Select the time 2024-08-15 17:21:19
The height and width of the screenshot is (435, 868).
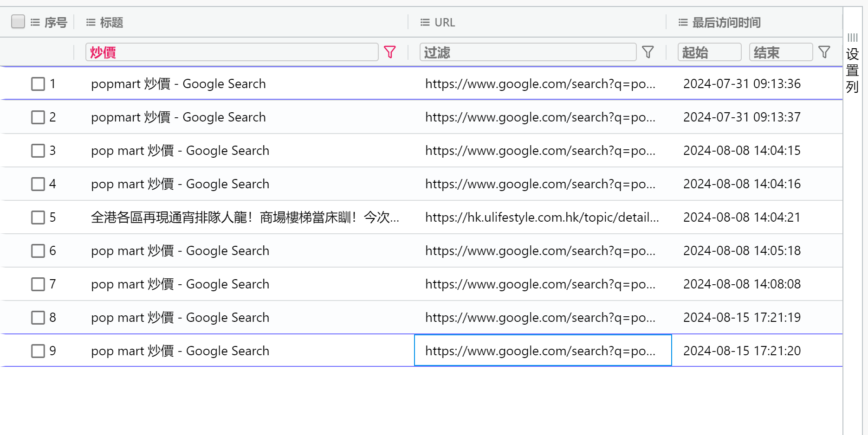click(x=742, y=318)
